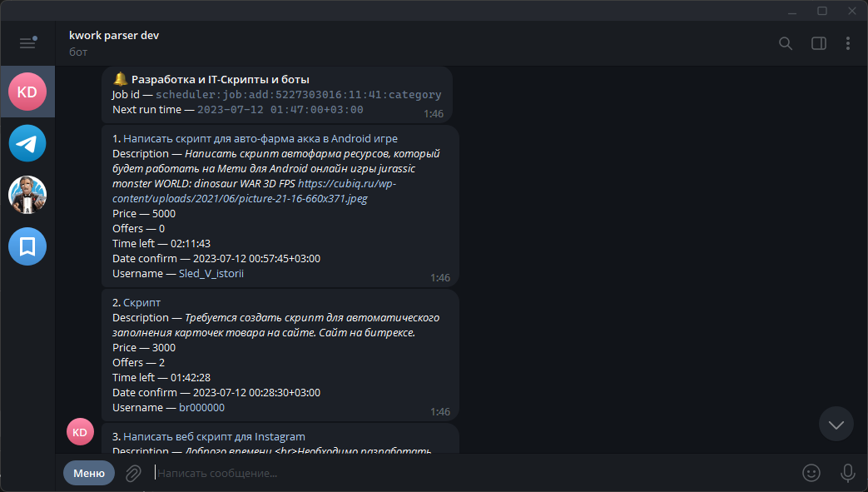This screenshot has width=868, height=492.
Task: Click the Offers — 0 line
Action: [138, 228]
